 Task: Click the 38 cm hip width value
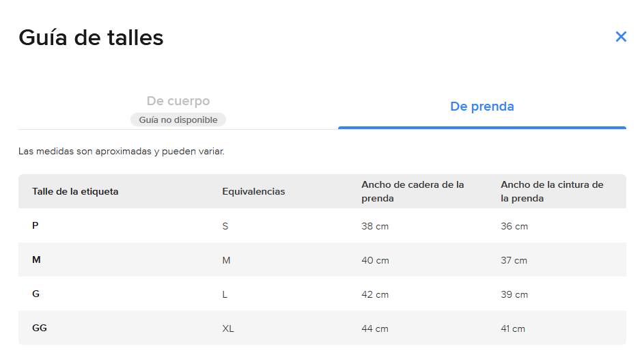(x=375, y=226)
